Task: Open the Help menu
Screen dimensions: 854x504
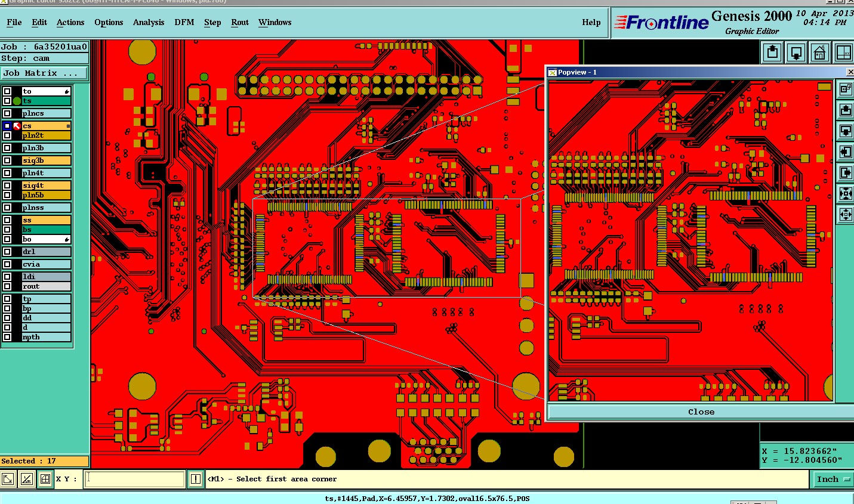Action: (591, 23)
